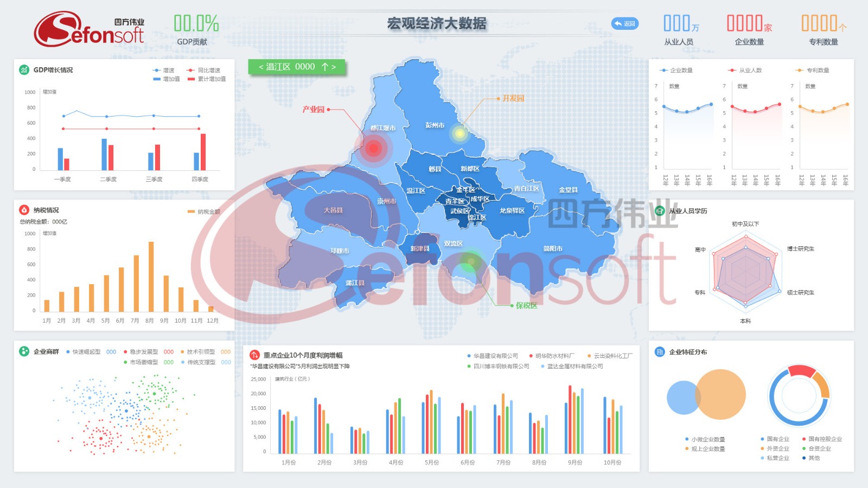Click the 从业人员学历 graduation cap icon

pos(660,211)
